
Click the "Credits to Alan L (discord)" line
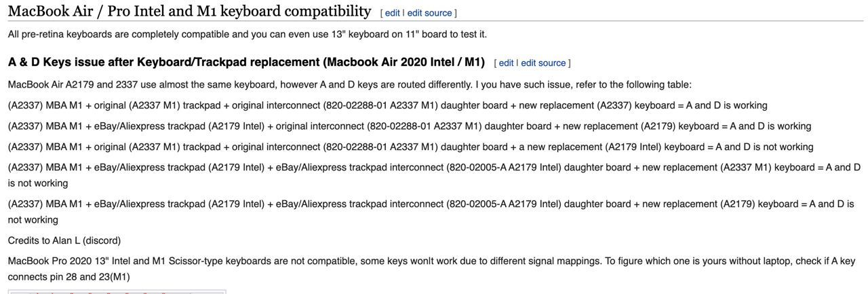tap(64, 240)
